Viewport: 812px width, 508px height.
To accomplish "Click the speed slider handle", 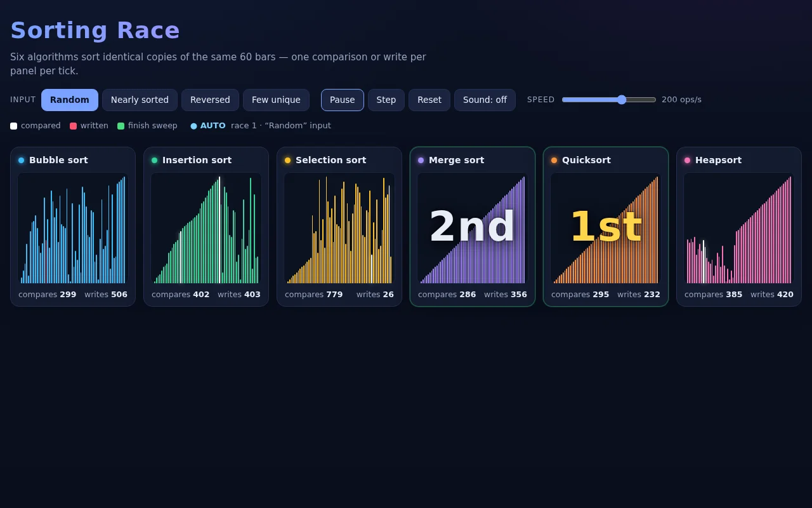I will coord(622,100).
